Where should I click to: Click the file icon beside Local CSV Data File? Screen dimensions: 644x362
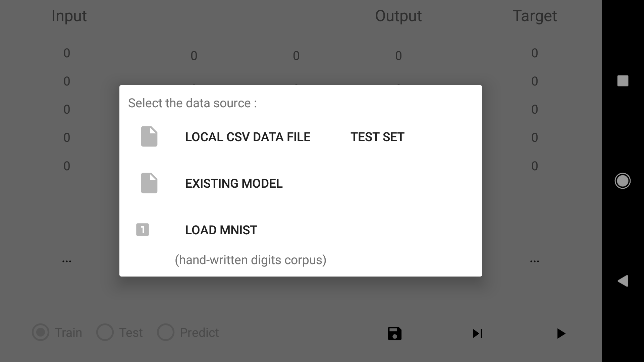click(149, 136)
